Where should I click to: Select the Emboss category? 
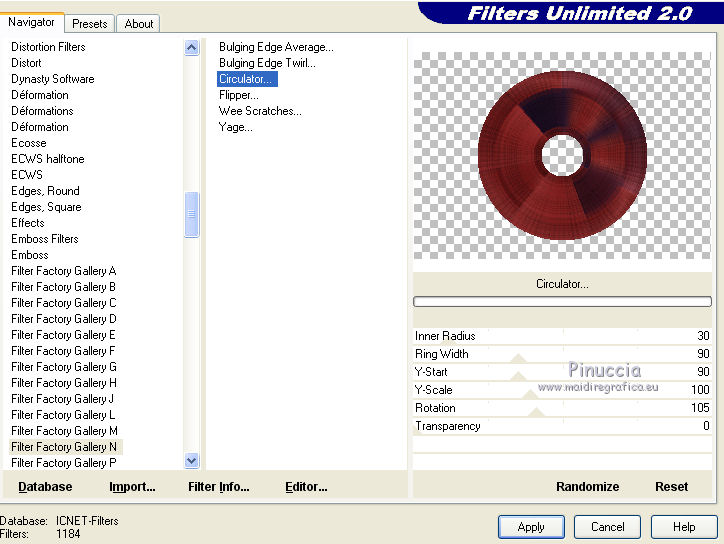[30, 255]
